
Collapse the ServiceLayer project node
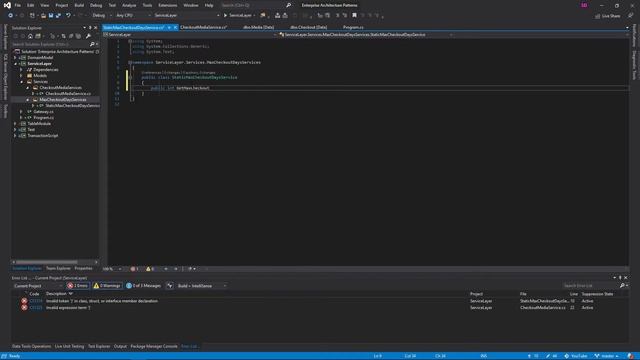click(x=16, y=64)
